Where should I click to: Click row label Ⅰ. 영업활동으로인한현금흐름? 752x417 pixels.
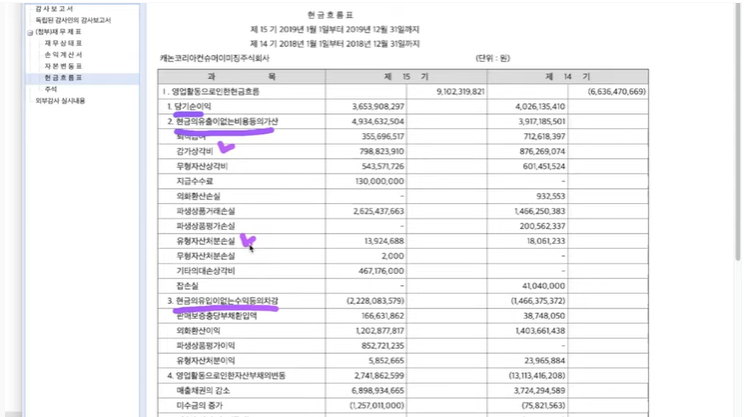coord(211,92)
